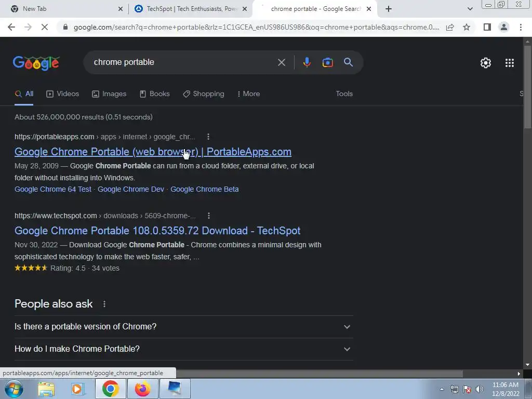
Task: Switch to Videos results
Action: tap(62, 94)
